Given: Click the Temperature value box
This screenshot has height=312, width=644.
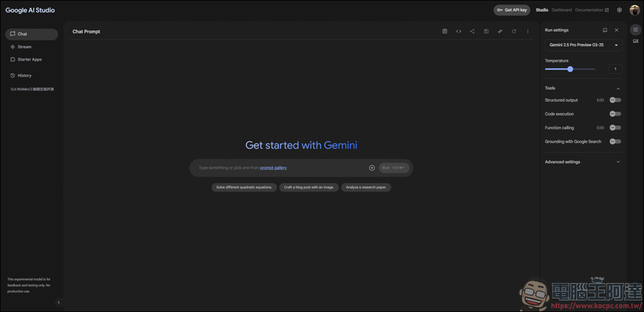Looking at the screenshot, I should [615, 69].
